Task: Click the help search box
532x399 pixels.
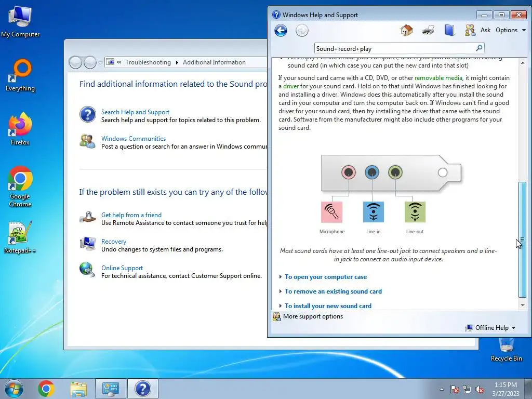Action: click(395, 48)
